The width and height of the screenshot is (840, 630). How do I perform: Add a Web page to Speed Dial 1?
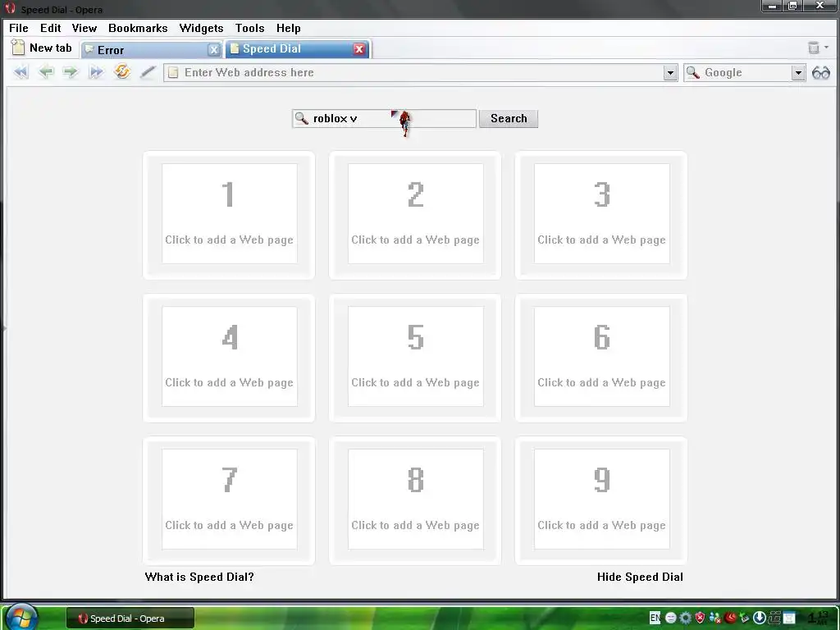point(230,214)
